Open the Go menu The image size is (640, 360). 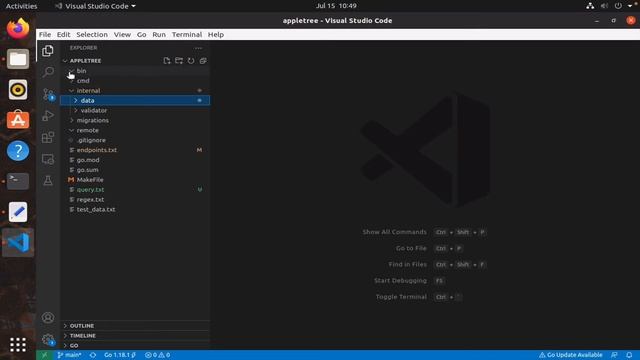click(142, 35)
